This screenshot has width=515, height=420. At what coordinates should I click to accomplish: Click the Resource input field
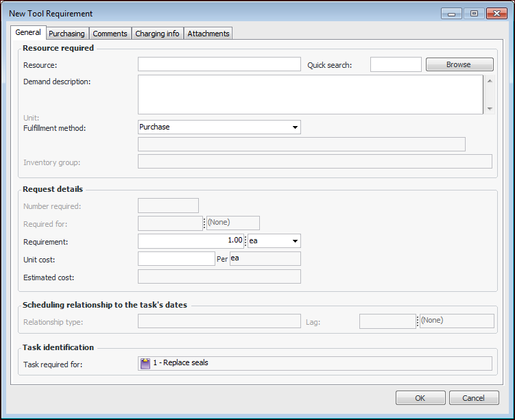click(219, 64)
